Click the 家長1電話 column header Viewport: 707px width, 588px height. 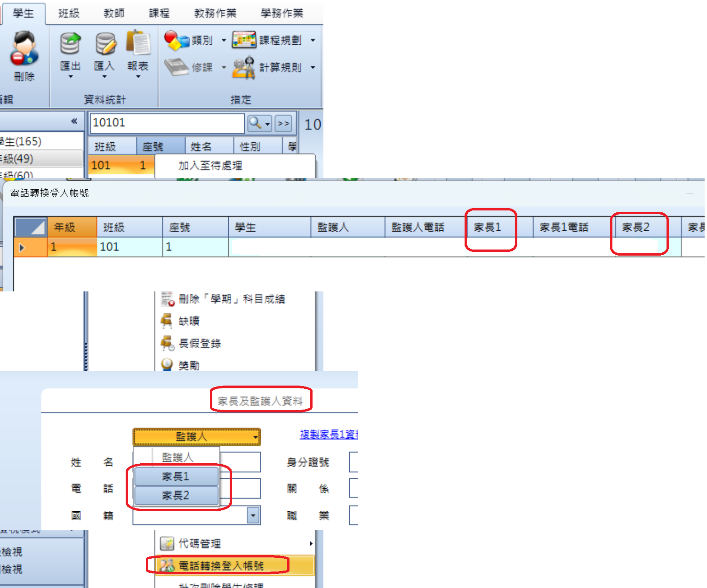574,227
